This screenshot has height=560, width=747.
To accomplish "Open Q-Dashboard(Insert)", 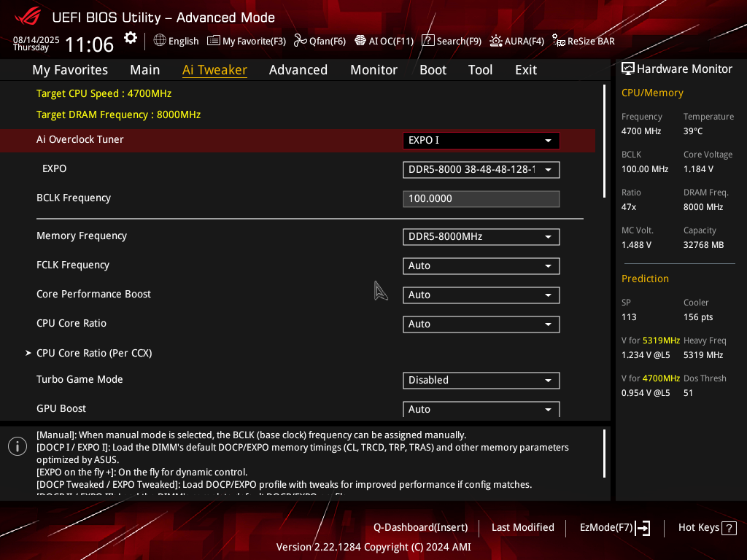I will coord(421,528).
